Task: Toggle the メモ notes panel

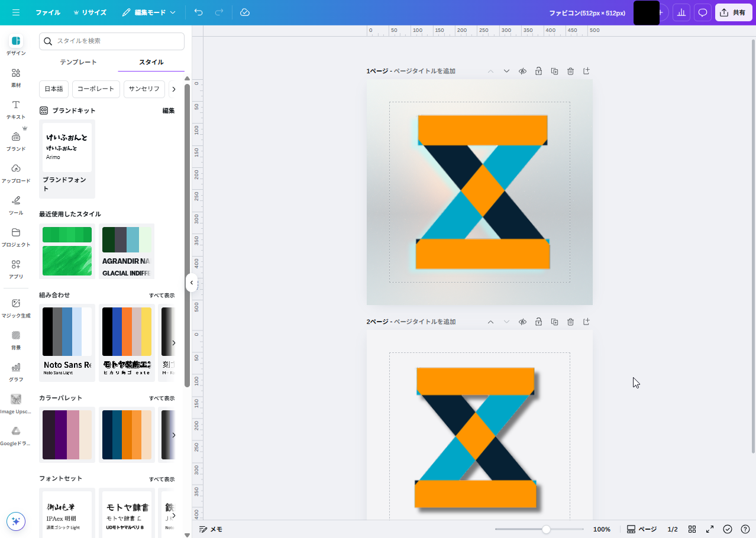Action: tap(211, 529)
